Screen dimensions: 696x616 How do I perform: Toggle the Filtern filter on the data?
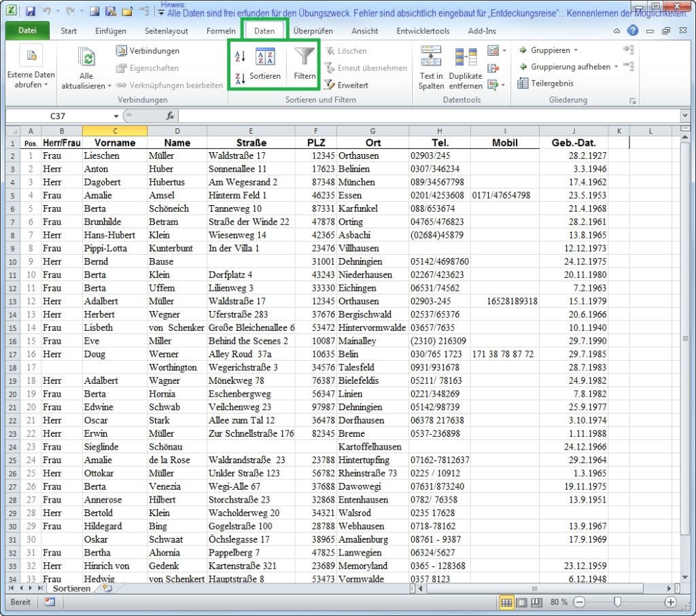coord(304,65)
